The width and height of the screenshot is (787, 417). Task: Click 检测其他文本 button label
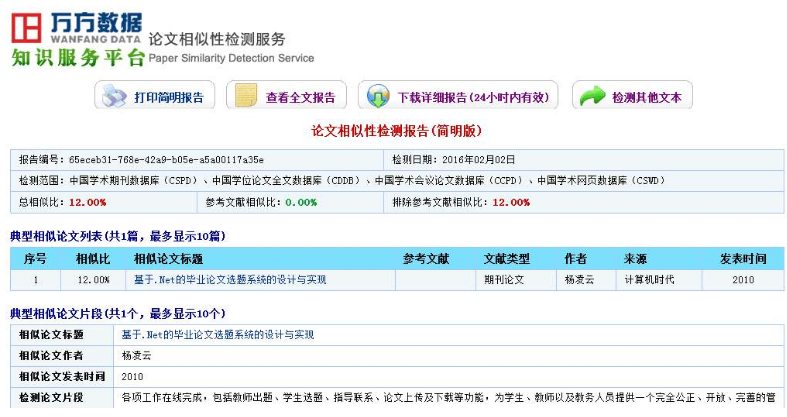[x=647, y=97]
